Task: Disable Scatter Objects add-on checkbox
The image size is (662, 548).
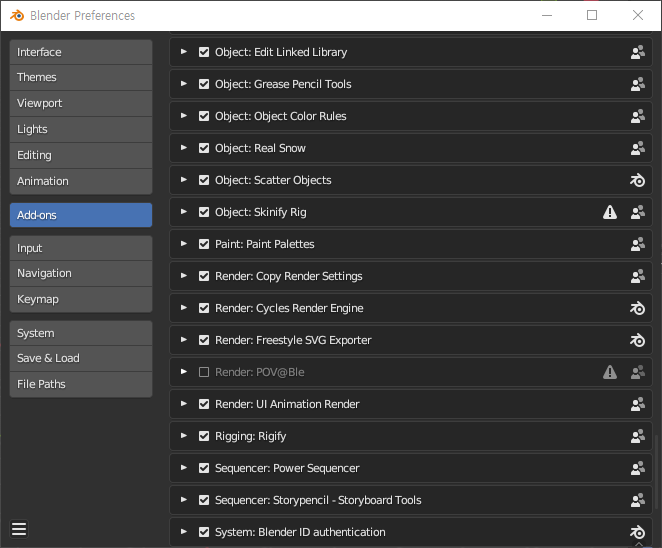Action: (204, 180)
